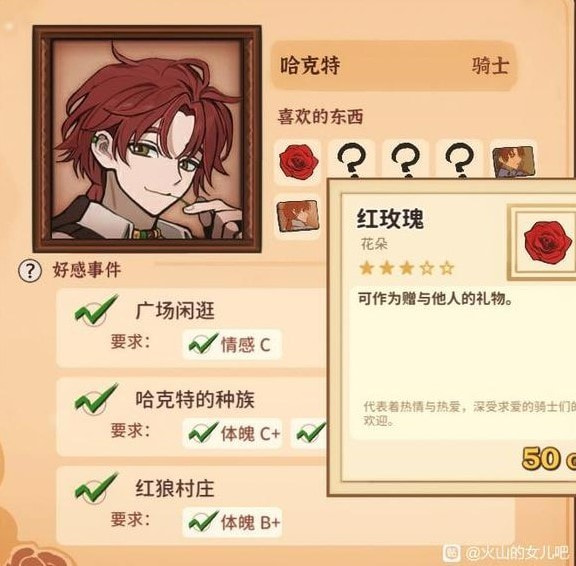
Task: Click the star rating in rose tooltip
Action: (407, 268)
